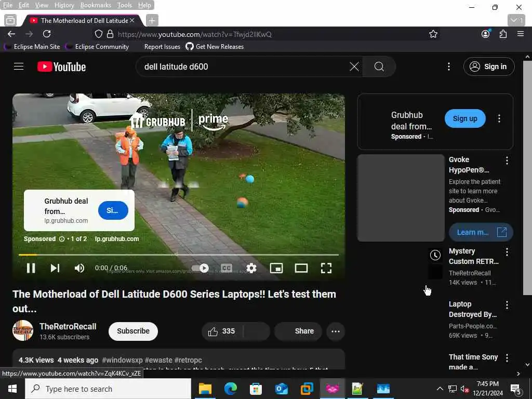Close The Motherload of Dell Latitude tab
Image resolution: width=532 pixels, height=399 pixels.
tap(132, 20)
